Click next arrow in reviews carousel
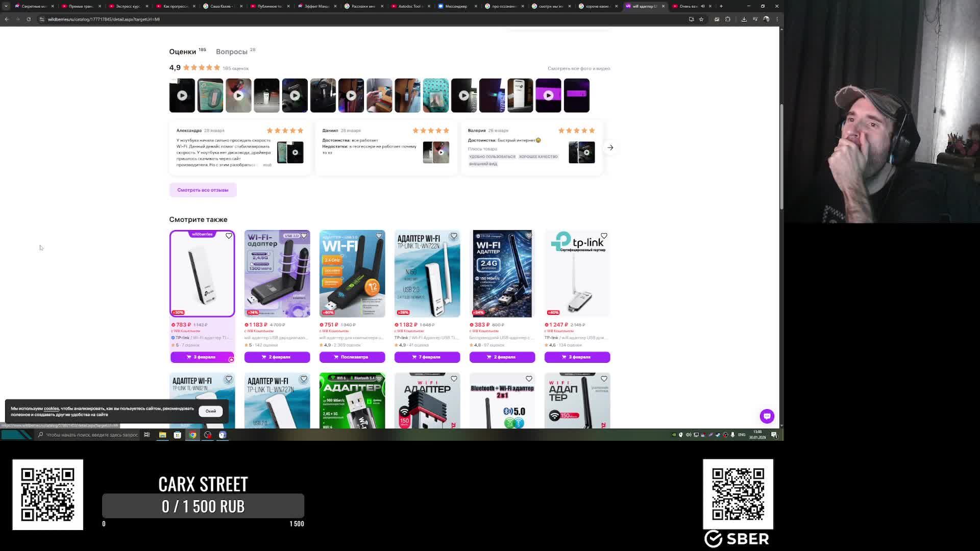Viewport: 980px width, 551px height. [610, 147]
